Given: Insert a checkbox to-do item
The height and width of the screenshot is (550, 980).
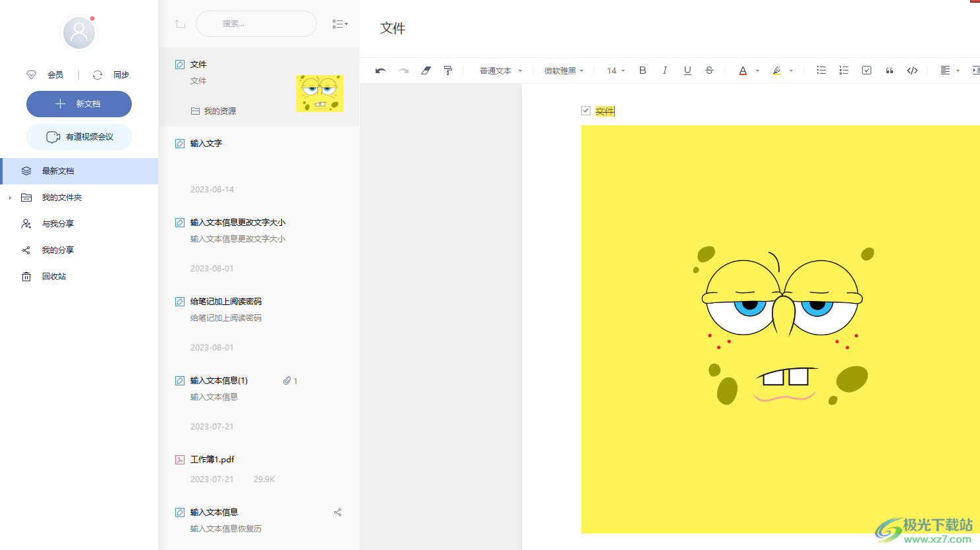Looking at the screenshot, I should click(867, 70).
